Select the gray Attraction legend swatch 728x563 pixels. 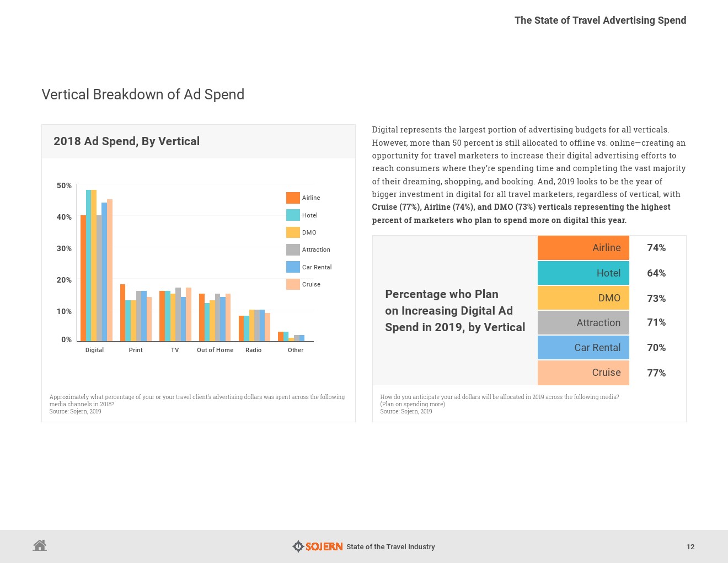(x=293, y=249)
